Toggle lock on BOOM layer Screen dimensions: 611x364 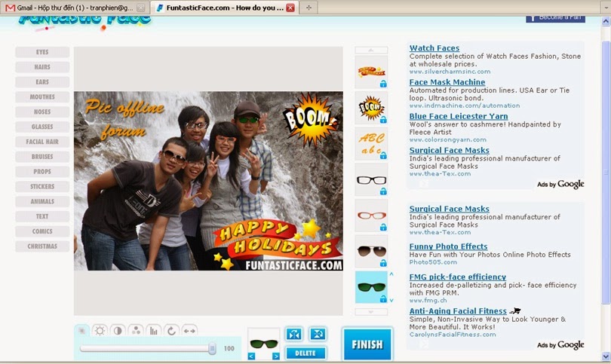[x=383, y=120]
